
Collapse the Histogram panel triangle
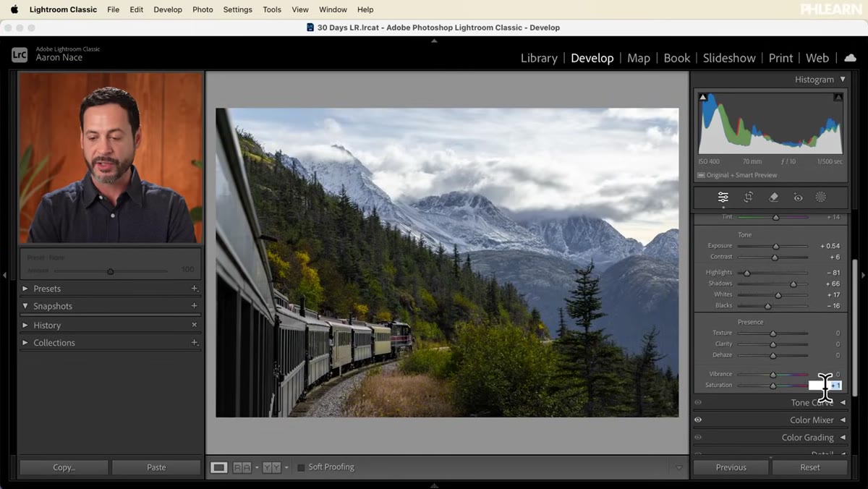click(x=842, y=80)
